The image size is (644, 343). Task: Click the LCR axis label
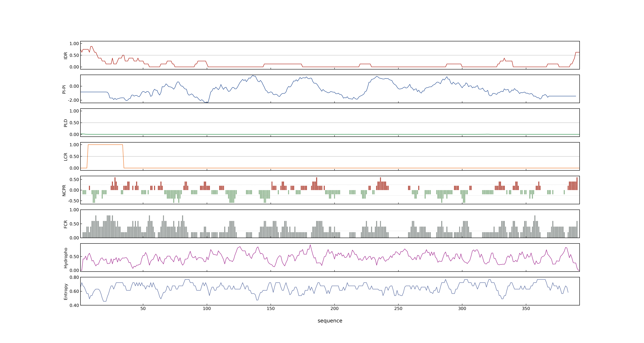click(x=66, y=157)
